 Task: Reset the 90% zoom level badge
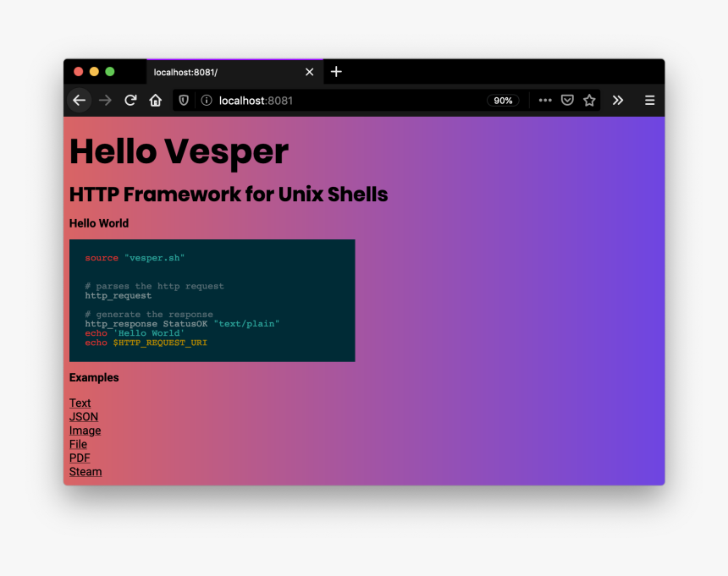click(x=503, y=101)
